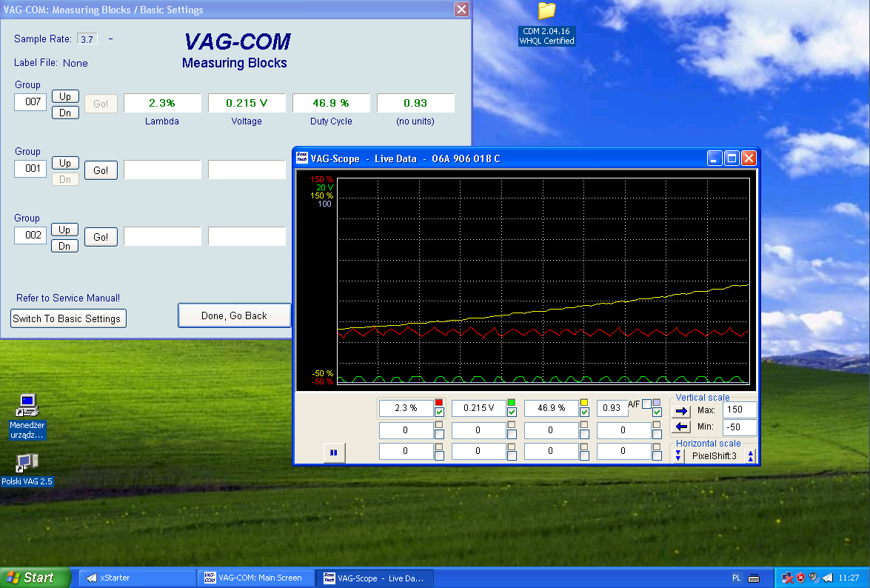Click the network disconnected tray icon
Image resolution: width=870 pixels, height=588 pixels.
pyautogui.click(x=787, y=578)
